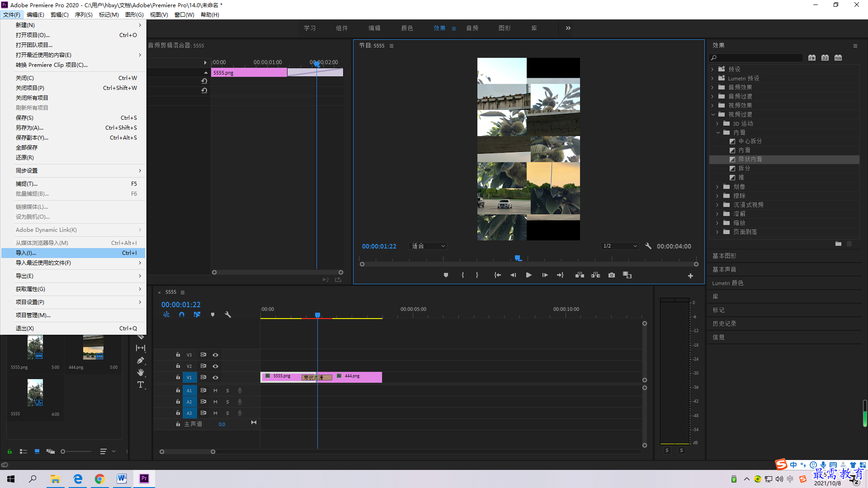Step forward one frame in Program monitor

pyautogui.click(x=545, y=275)
